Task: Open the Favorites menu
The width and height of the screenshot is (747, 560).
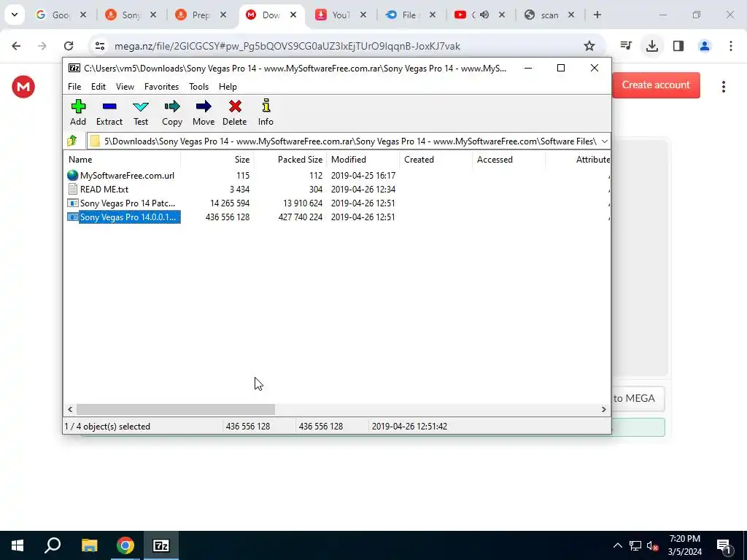Action: coord(161,87)
